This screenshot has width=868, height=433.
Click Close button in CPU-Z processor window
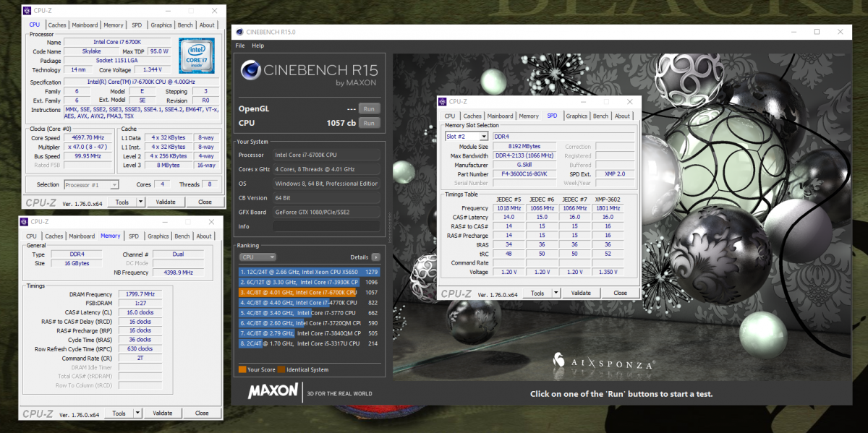point(205,202)
